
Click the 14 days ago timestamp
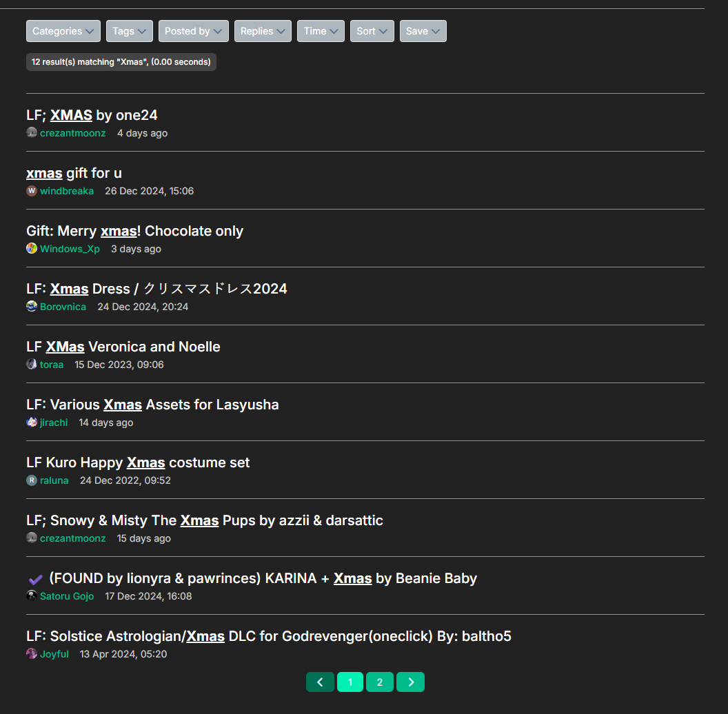pos(106,422)
